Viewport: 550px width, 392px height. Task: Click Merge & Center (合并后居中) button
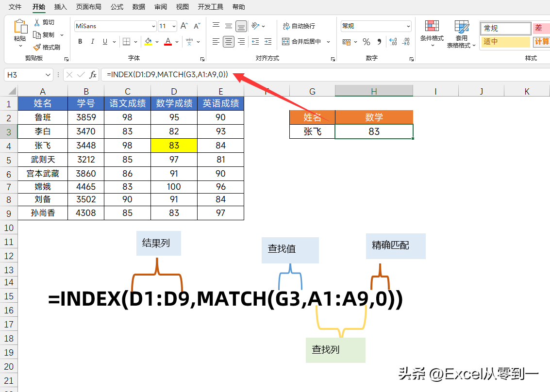[301, 42]
